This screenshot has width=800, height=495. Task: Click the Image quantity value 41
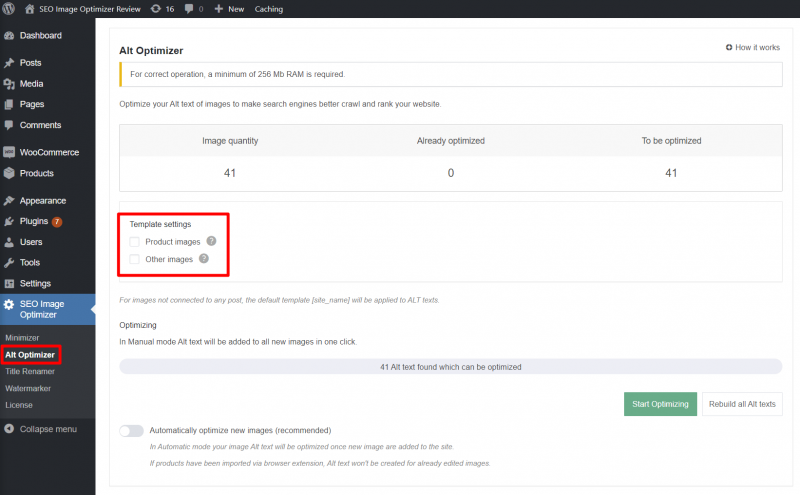click(x=230, y=173)
